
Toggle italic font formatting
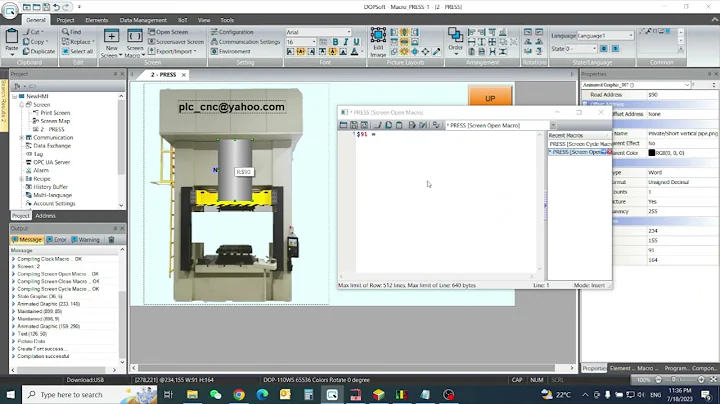point(346,42)
